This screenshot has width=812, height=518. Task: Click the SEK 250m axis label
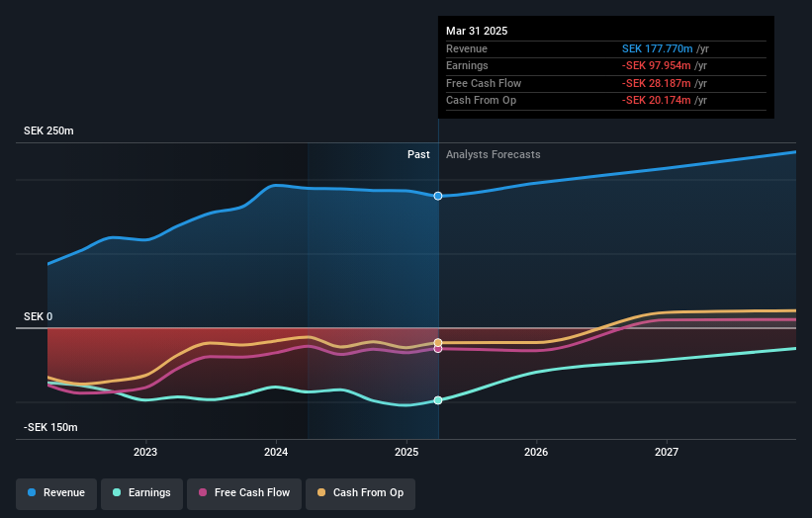[x=48, y=130]
